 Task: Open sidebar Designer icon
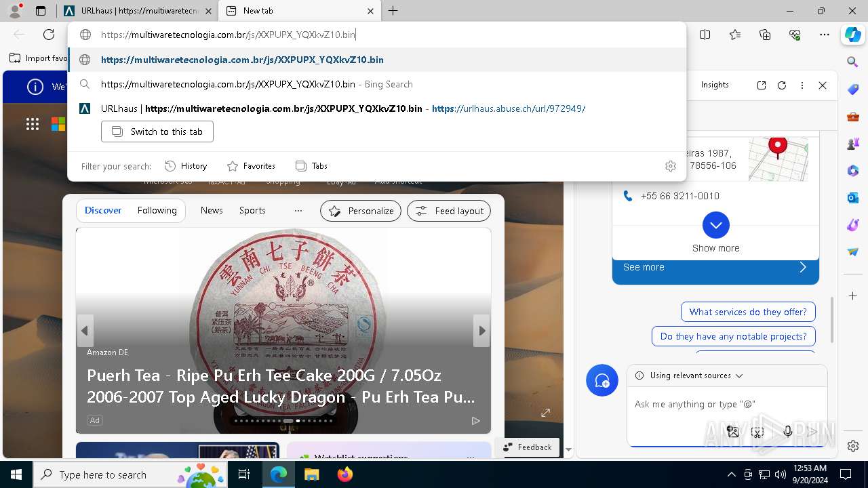(x=853, y=225)
